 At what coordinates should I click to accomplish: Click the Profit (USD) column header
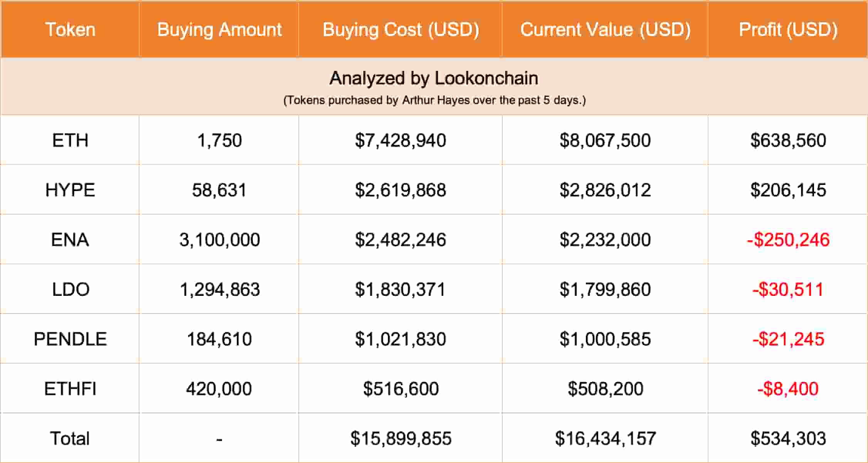788,30
